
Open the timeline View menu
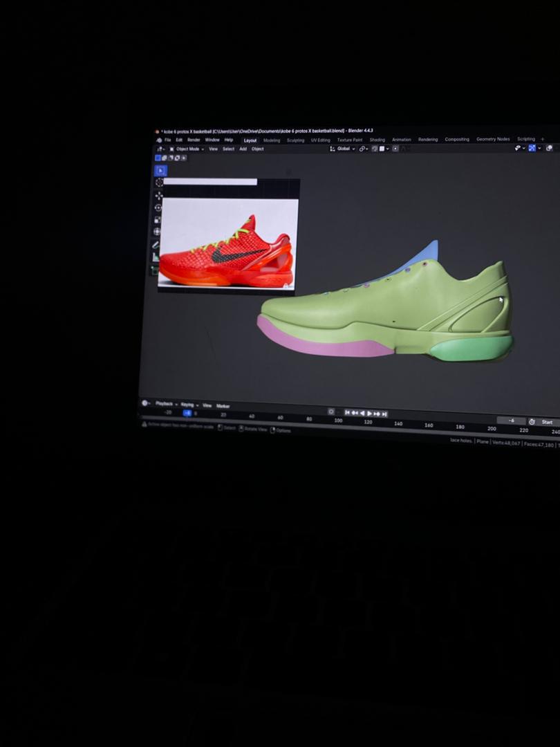tap(207, 405)
